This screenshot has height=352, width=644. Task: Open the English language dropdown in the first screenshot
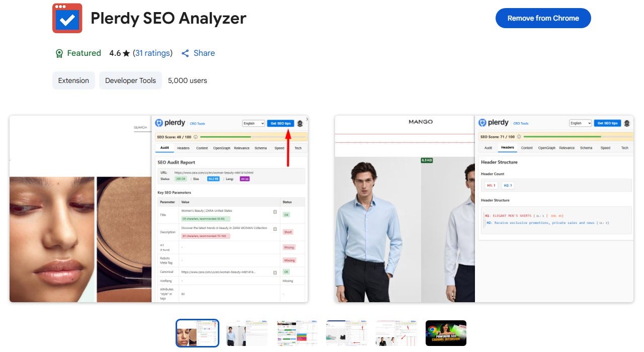254,123
